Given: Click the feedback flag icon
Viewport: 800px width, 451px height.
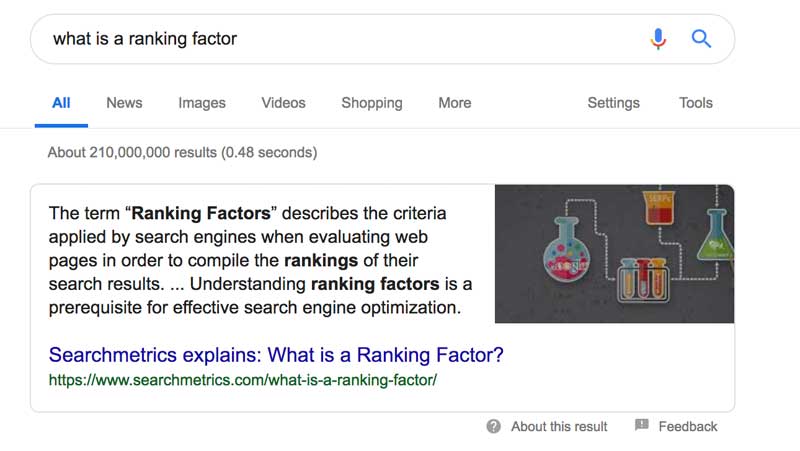Looking at the screenshot, I should click(x=642, y=426).
